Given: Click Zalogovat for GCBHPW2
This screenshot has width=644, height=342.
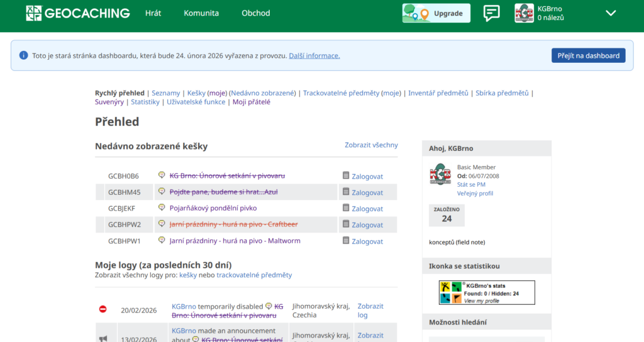Looking at the screenshot, I should [x=367, y=225].
